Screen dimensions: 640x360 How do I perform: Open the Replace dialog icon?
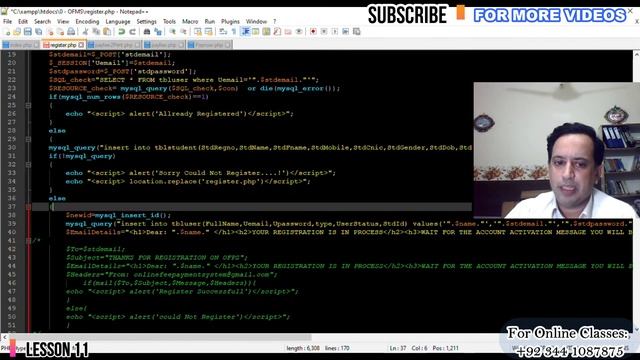[158, 31]
